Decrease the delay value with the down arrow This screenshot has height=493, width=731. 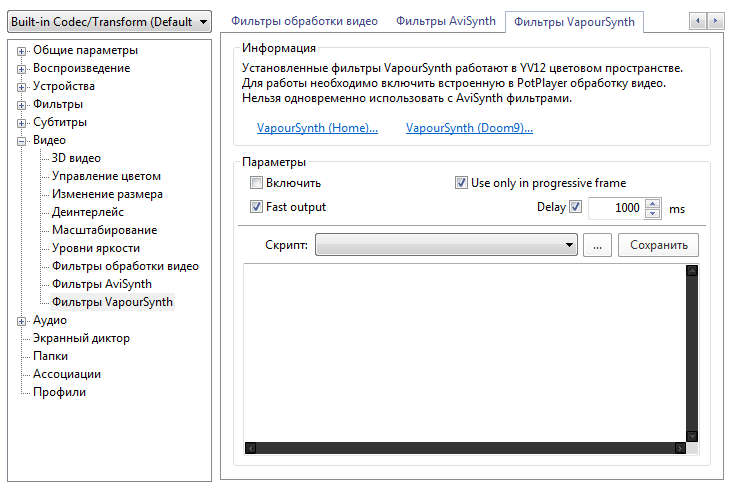(x=653, y=213)
